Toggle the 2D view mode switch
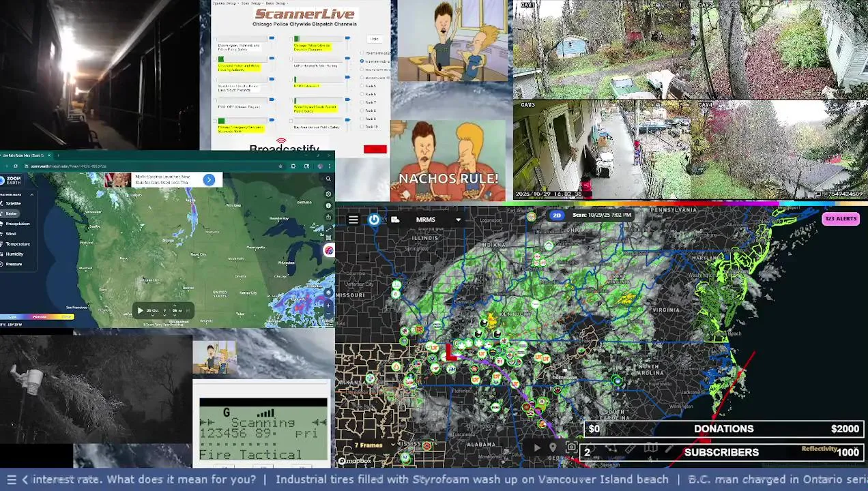The image size is (868, 491). coord(557,215)
